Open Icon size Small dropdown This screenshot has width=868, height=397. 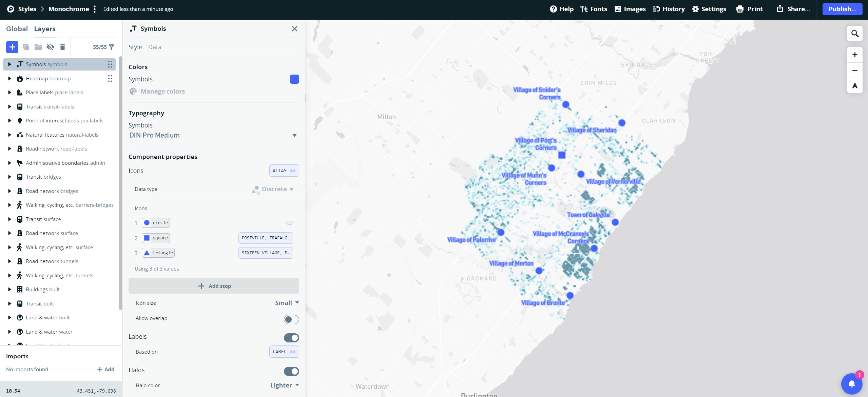[x=287, y=303]
